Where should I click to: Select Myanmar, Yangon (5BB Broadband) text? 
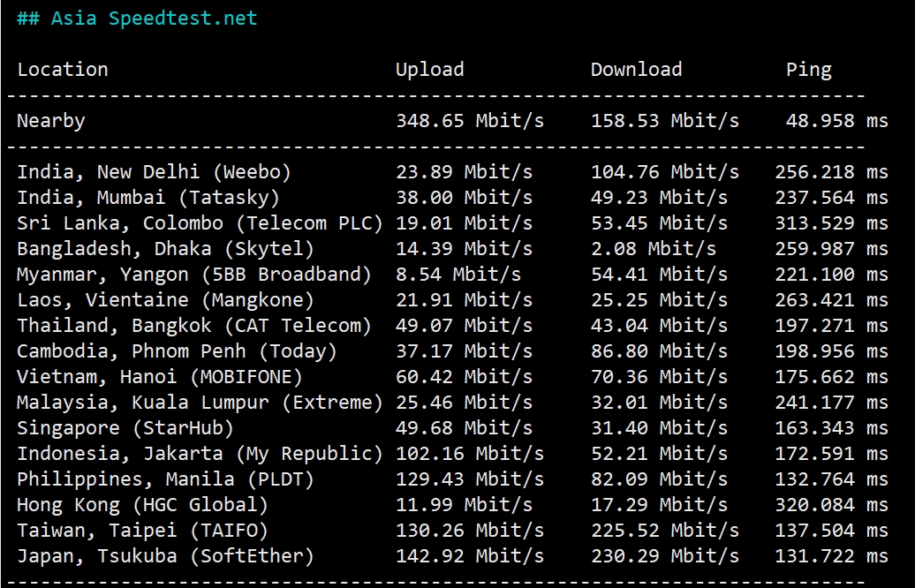(x=194, y=275)
